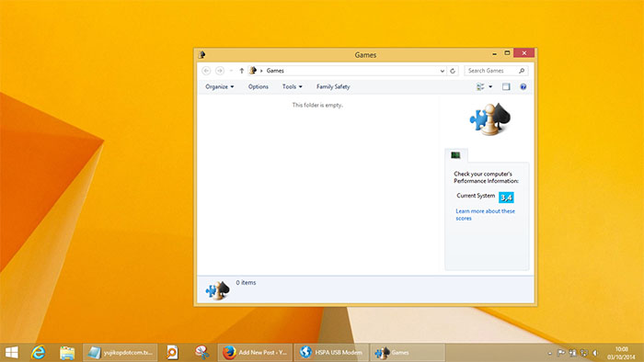Refresh the Games folder
Viewport: 644px width, 362px height.
(x=453, y=71)
